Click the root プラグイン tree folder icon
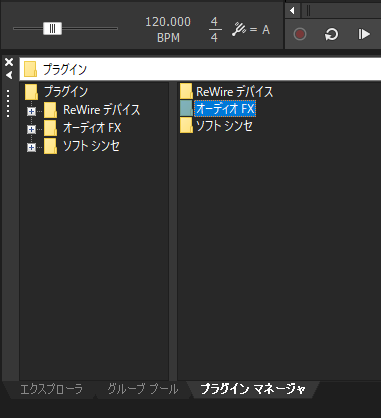The image size is (381, 418). tap(31, 92)
